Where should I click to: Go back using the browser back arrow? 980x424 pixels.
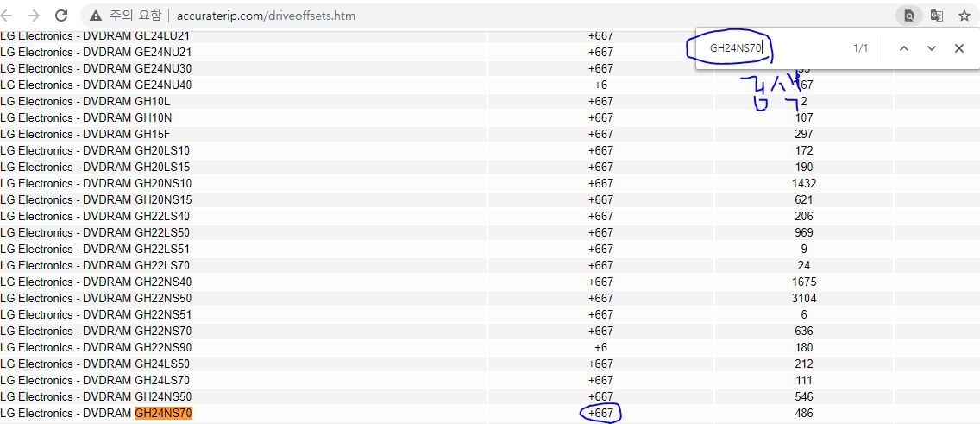click(6, 16)
